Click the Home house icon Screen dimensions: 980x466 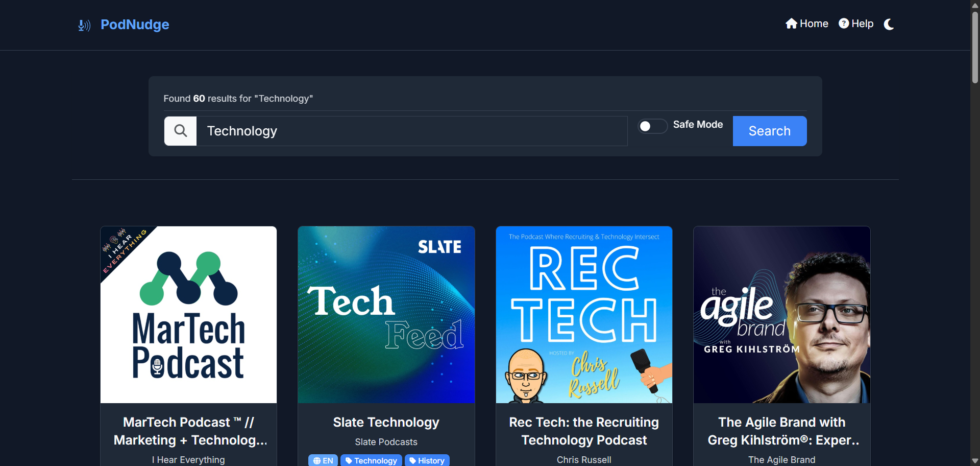pyautogui.click(x=791, y=24)
